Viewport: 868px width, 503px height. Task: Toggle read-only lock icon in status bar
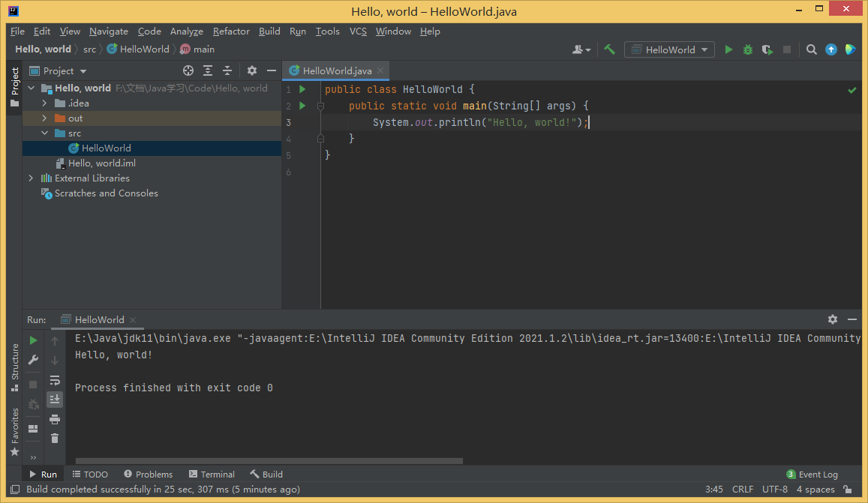tap(848, 490)
